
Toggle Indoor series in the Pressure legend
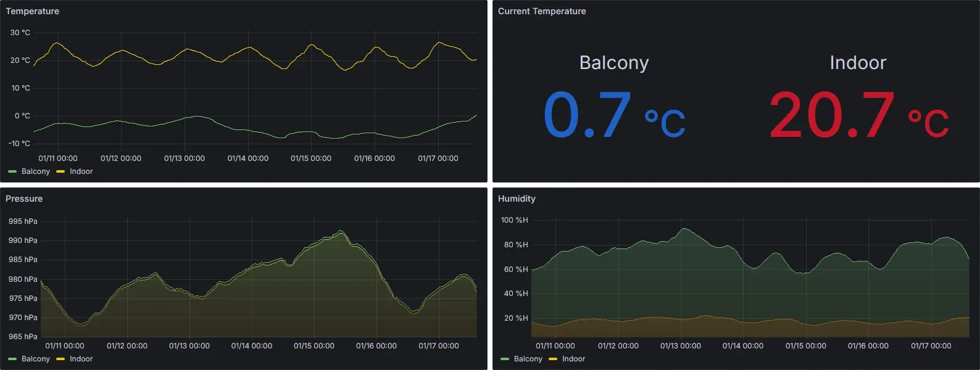tap(81, 359)
